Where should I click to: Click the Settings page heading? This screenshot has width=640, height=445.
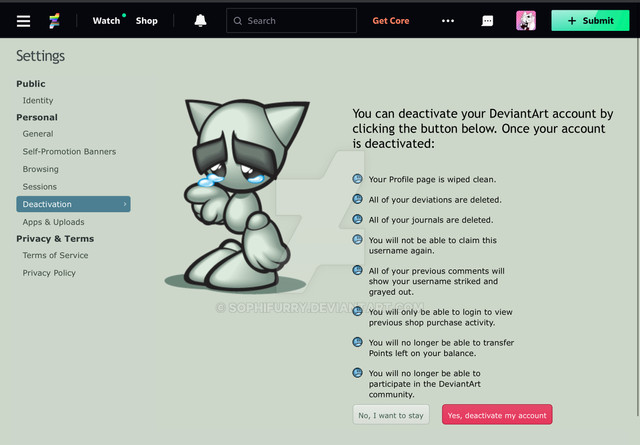[x=40, y=56]
